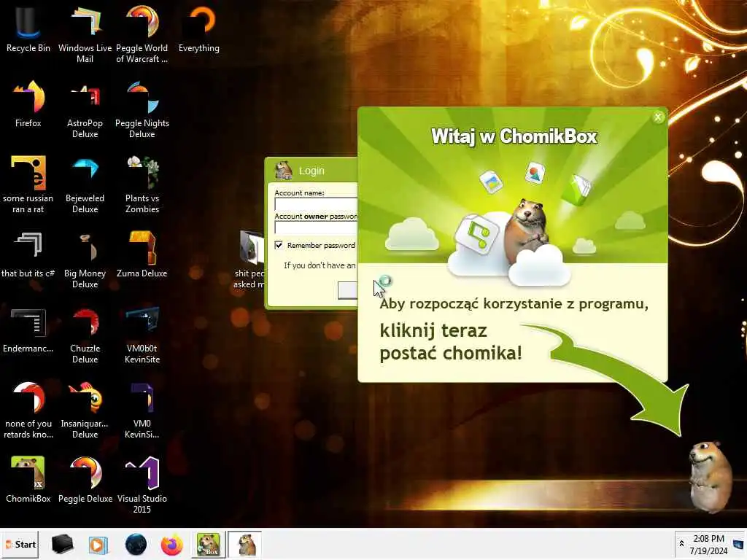Open Chuzzle Deluxe game icon
747x560 pixels.
(85, 334)
